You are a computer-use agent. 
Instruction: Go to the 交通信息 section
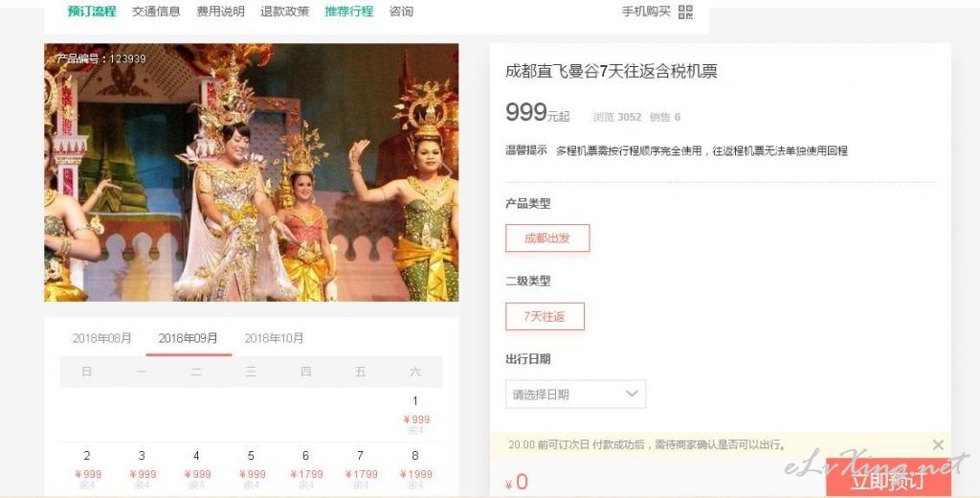pos(156,11)
